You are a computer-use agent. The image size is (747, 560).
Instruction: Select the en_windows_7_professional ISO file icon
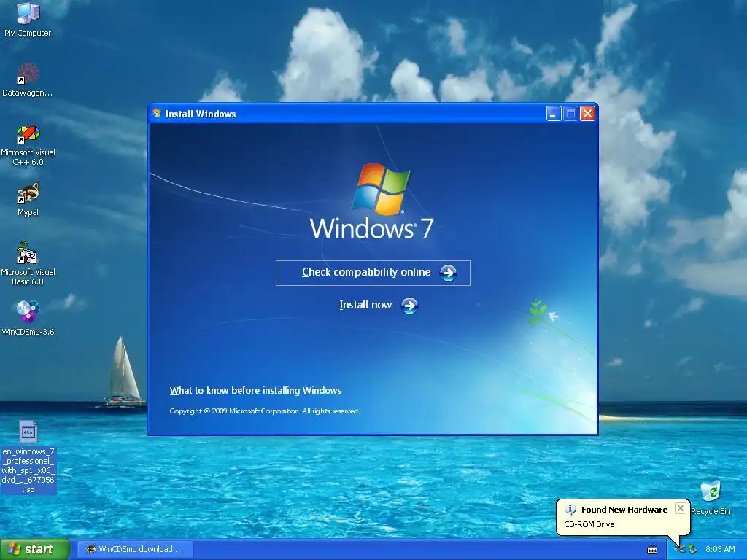[x=28, y=432]
